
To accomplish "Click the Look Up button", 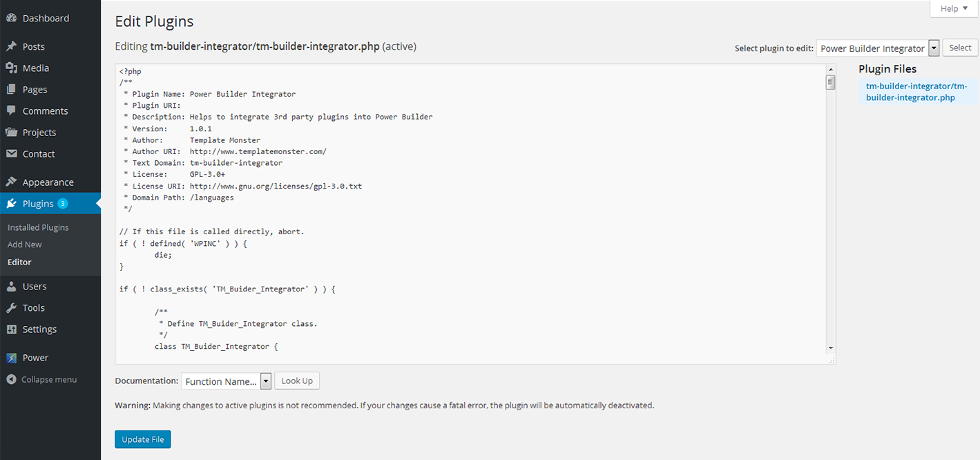I will point(297,381).
